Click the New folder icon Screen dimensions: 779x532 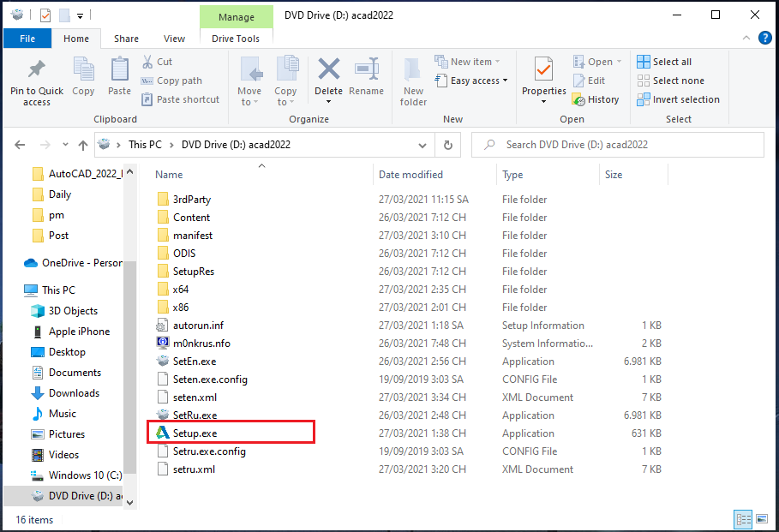click(x=412, y=69)
